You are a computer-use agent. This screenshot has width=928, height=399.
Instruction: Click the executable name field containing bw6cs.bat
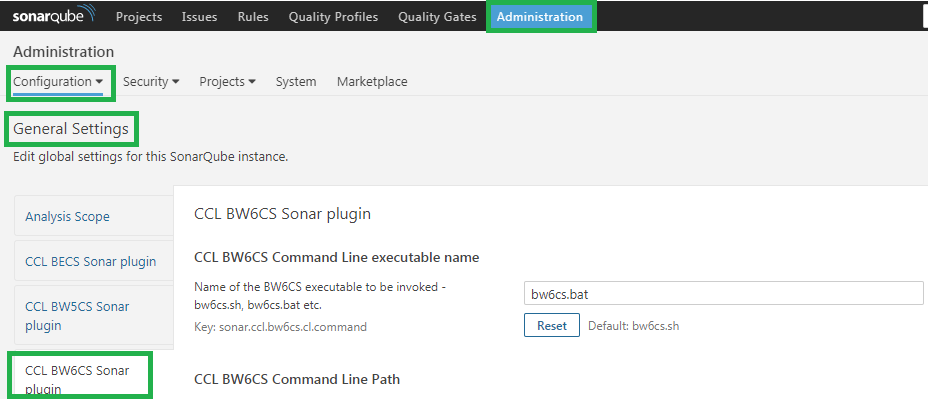(723, 294)
